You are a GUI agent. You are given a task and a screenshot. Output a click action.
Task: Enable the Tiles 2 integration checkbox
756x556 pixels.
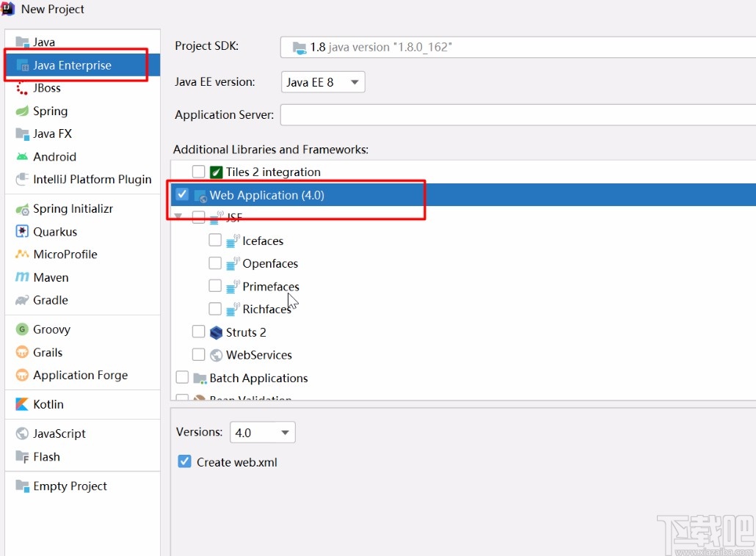(198, 171)
